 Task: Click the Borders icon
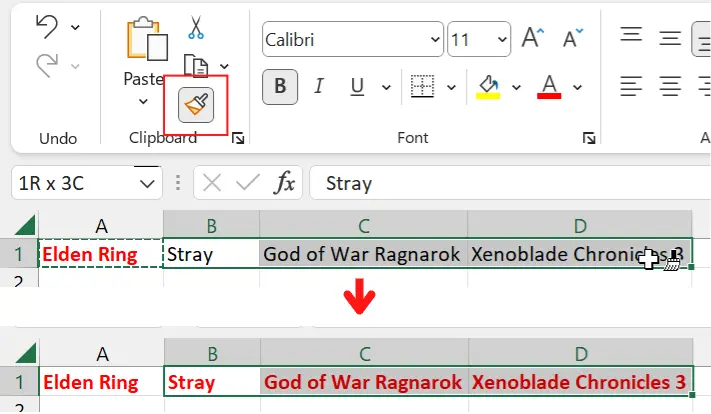click(422, 86)
